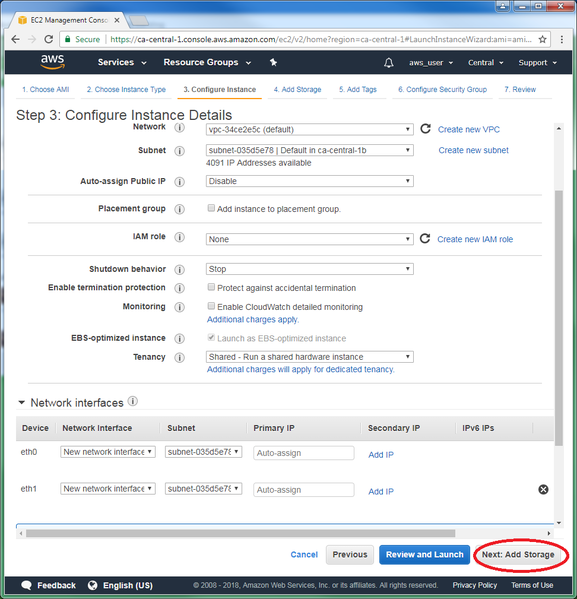Click the Cancel link
The height and width of the screenshot is (599, 577).
pos(304,555)
